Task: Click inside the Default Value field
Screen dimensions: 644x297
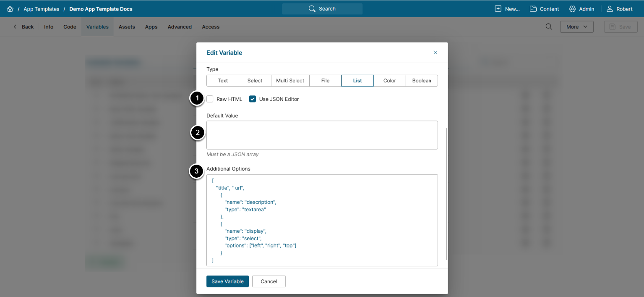Action: [322, 135]
